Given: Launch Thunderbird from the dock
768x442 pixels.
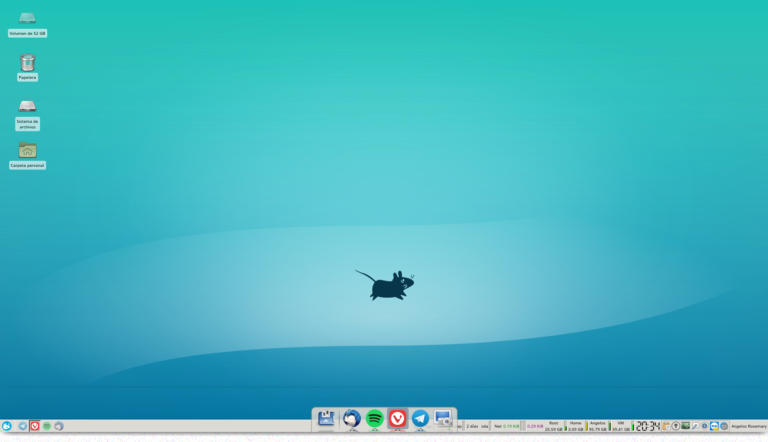Looking at the screenshot, I should point(352,418).
